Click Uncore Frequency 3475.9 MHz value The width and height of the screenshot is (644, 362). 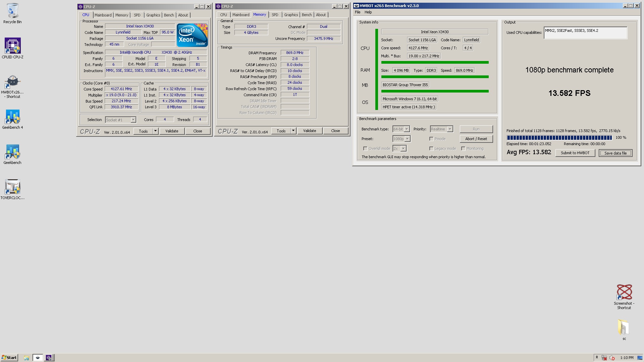point(323,39)
